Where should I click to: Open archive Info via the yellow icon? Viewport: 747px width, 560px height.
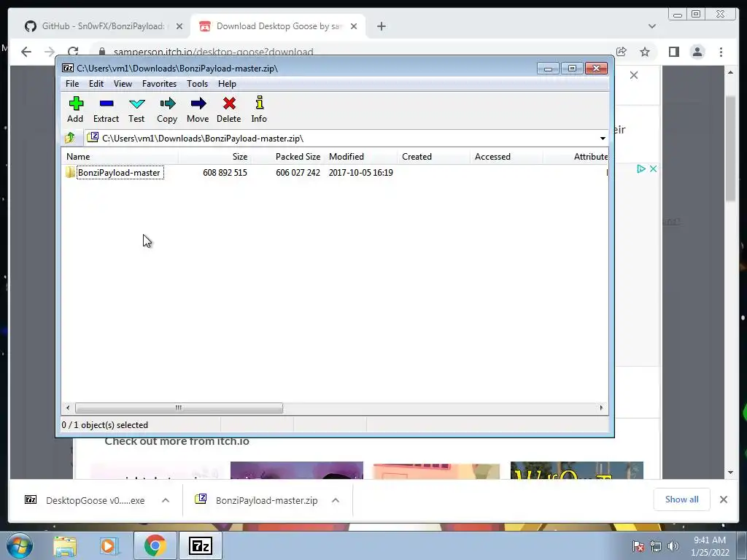coord(259,109)
